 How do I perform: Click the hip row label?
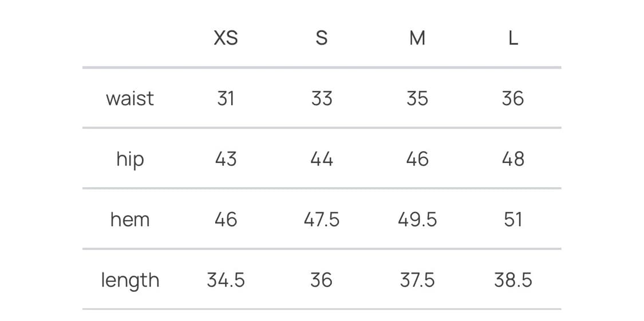click(x=130, y=159)
